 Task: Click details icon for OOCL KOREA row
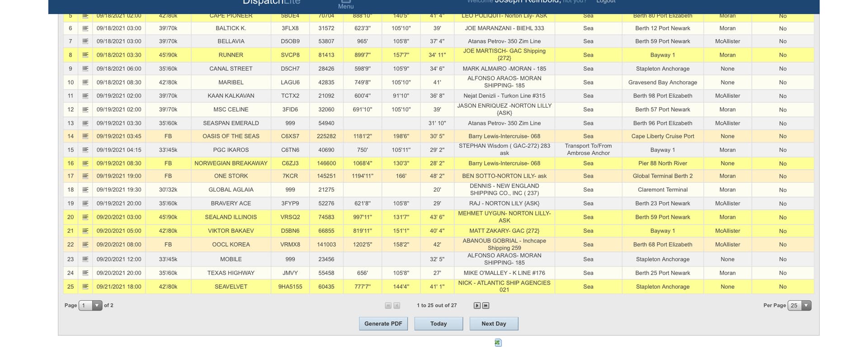coord(85,244)
